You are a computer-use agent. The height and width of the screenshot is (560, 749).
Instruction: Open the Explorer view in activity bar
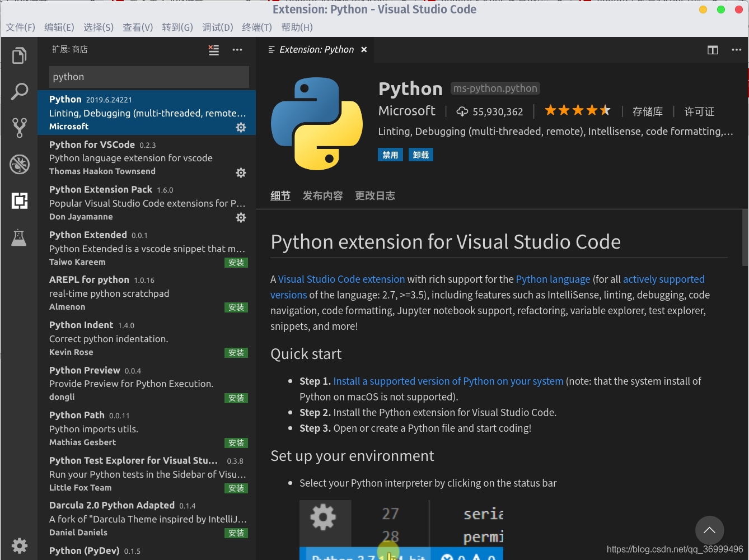pyautogui.click(x=19, y=55)
